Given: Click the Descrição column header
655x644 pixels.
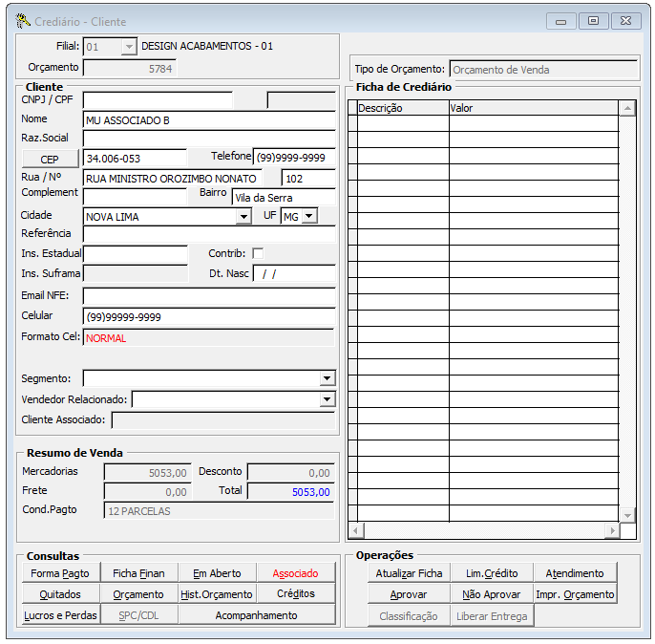Looking at the screenshot, I should pyautogui.click(x=401, y=108).
